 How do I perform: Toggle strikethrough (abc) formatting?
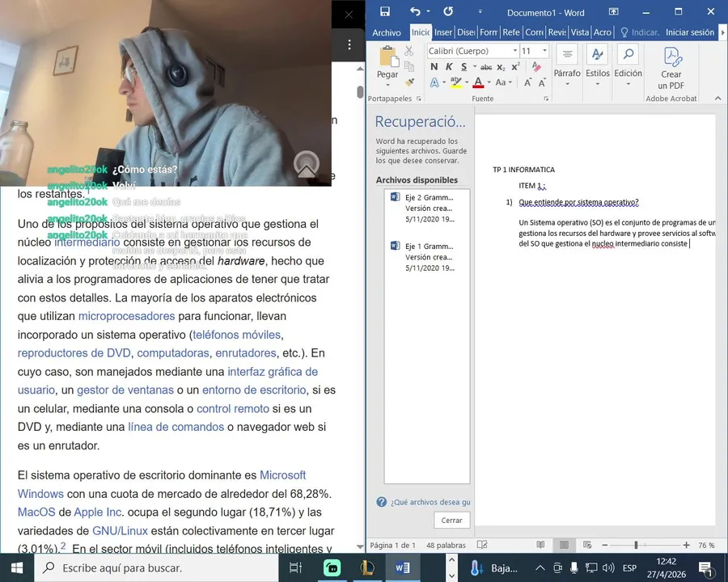486,67
